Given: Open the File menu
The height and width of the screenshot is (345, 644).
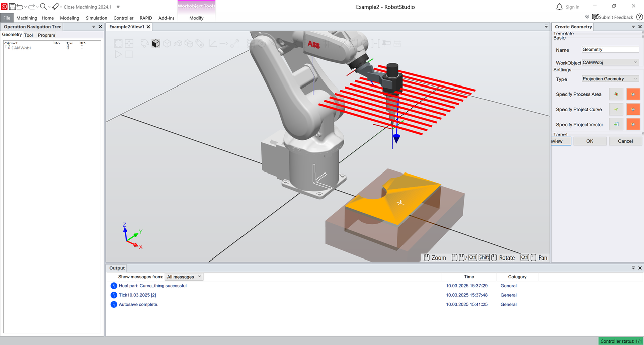Looking at the screenshot, I should (x=7, y=18).
